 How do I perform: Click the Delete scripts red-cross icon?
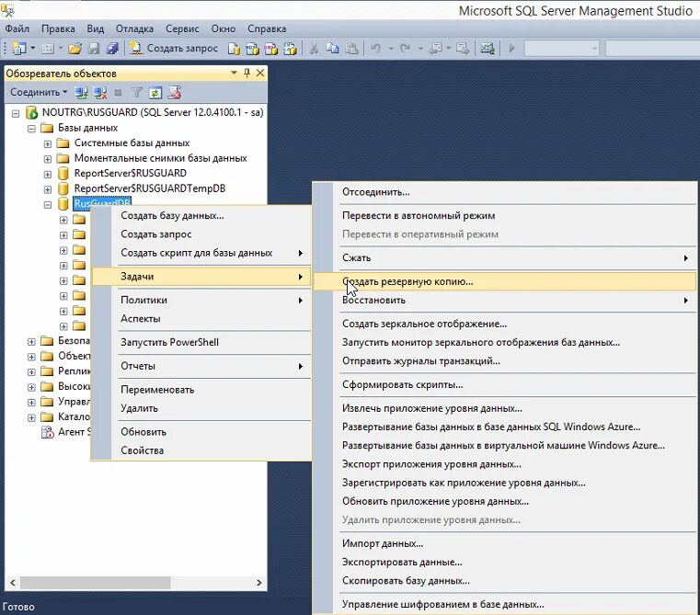point(174,93)
